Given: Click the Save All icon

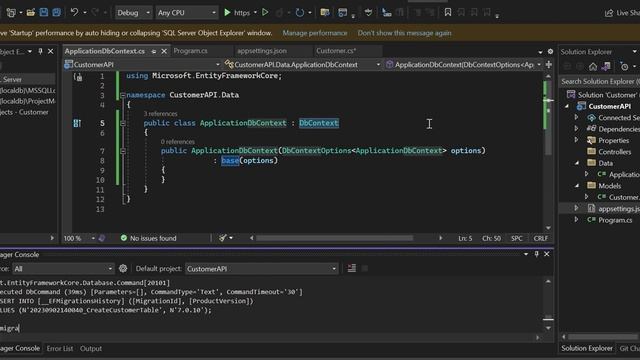Looking at the screenshot, I should click(x=56, y=12).
